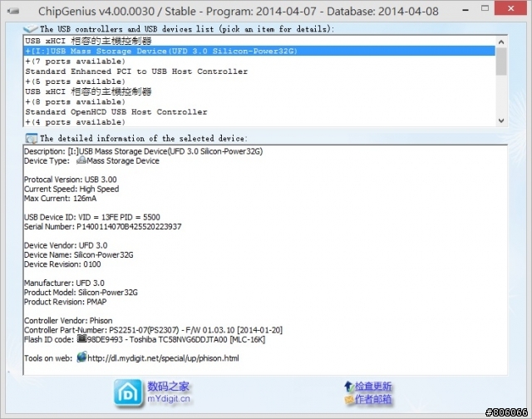Click the Controller Part-Number PS2251-07 line

pos(153,330)
